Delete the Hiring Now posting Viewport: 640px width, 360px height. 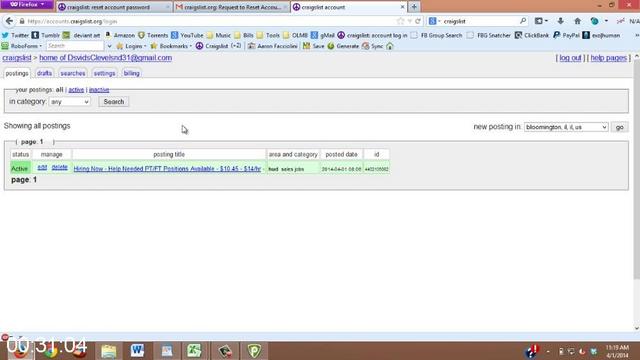click(60, 167)
